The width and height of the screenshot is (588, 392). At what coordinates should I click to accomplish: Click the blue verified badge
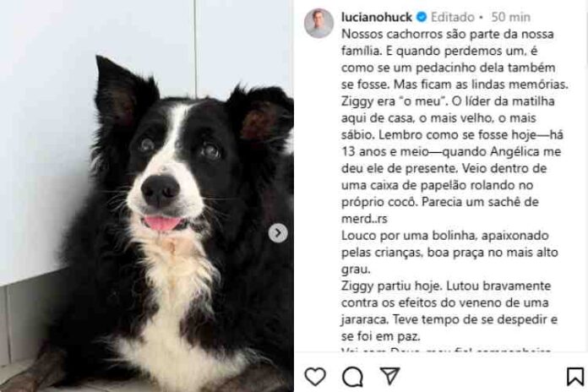(x=422, y=17)
